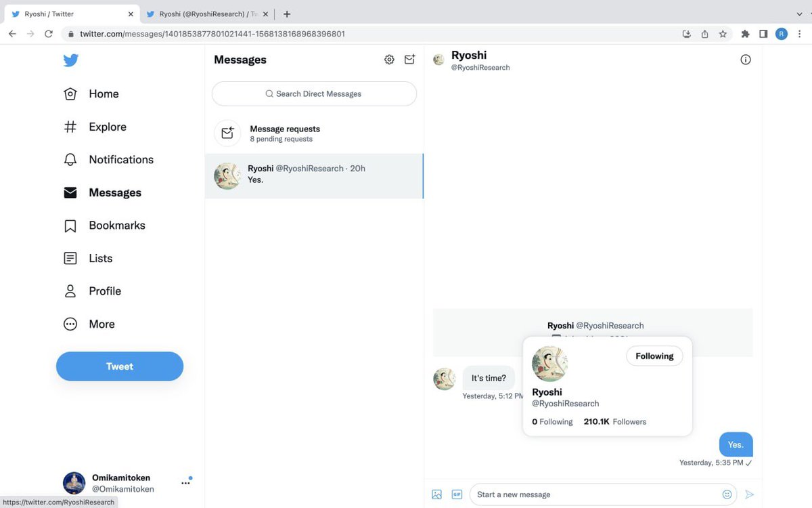This screenshot has width=812, height=508.
Task: Open the Omikamitoken account switcher
Action: tap(127, 483)
